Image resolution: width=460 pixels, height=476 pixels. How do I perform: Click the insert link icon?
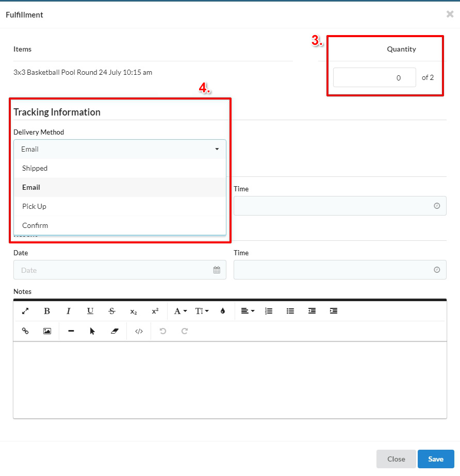[25, 331]
